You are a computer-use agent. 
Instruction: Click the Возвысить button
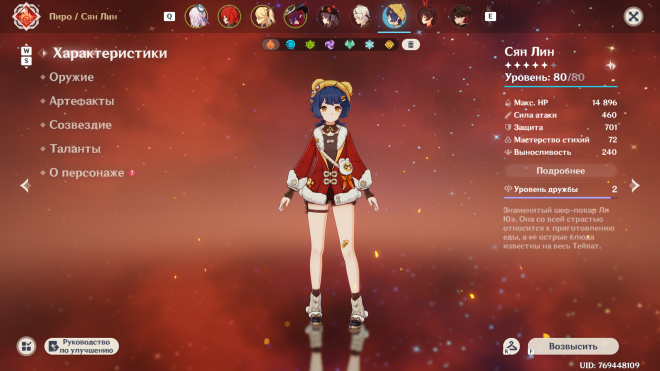573,346
